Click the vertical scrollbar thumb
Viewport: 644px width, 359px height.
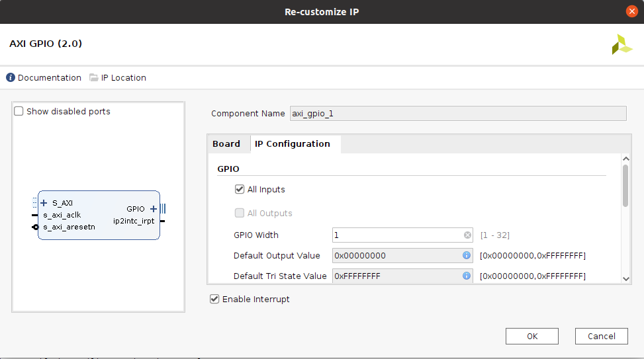coord(625,185)
